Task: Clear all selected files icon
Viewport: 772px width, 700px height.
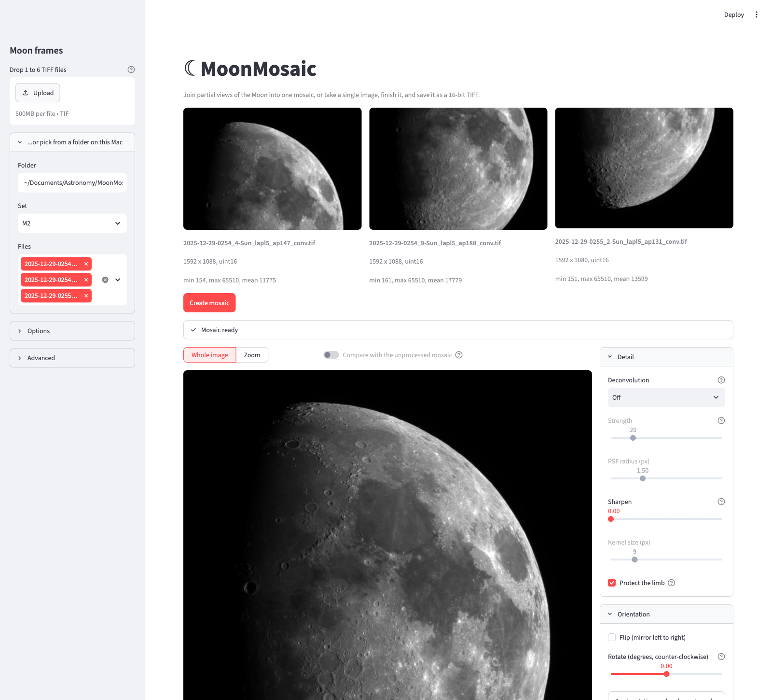Action: click(105, 280)
